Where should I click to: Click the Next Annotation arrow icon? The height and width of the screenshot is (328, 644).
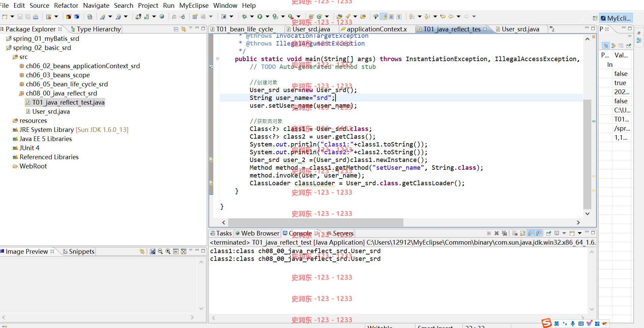[x=411, y=17]
